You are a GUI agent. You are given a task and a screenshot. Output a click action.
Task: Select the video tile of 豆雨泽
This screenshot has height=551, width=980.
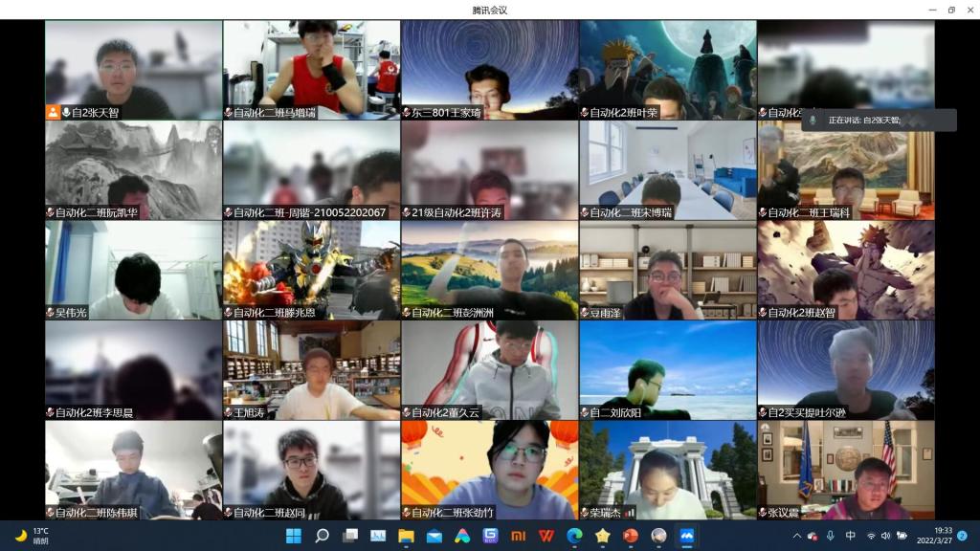pyautogui.click(x=667, y=270)
